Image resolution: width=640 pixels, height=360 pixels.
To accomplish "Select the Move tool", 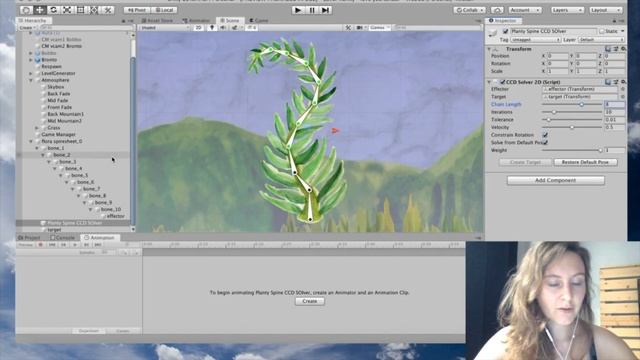I will (40, 10).
